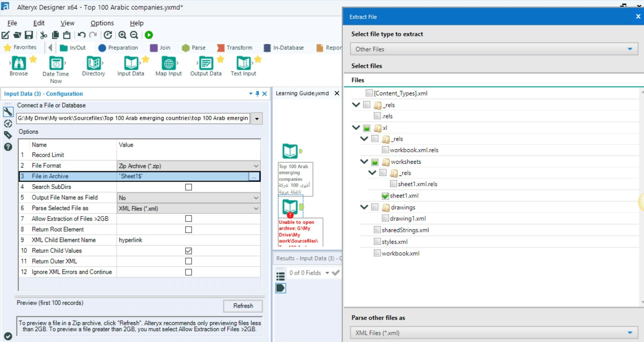Save the workflow with the floppy disk icon
The height and width of the screenshot is (342, 644).
coord(29,35)
